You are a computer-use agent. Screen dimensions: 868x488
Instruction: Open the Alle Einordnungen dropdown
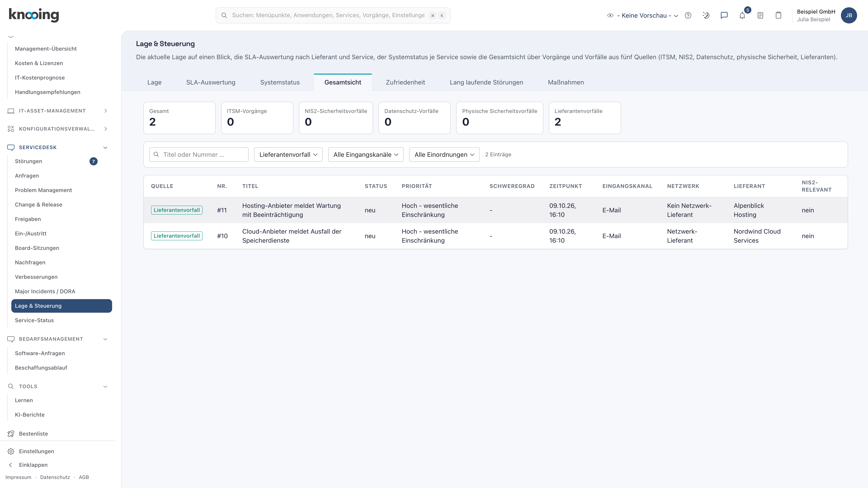pyautogui.click(x=444, y=155)
